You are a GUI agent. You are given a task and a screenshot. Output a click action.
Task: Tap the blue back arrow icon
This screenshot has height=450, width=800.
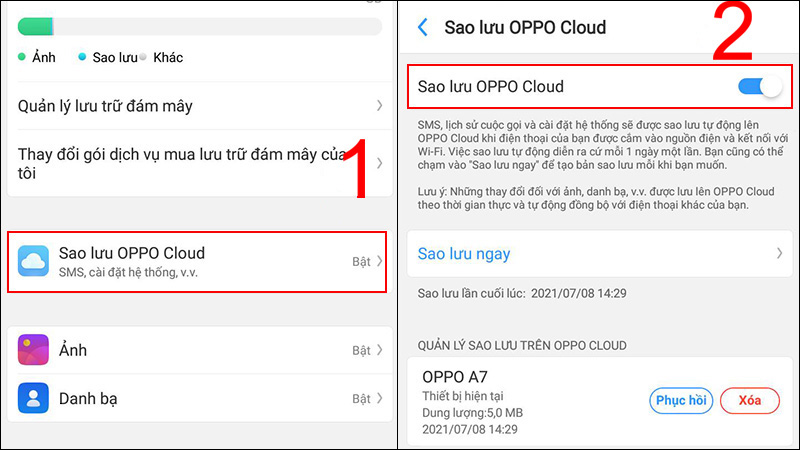click(x=423, y=27)
